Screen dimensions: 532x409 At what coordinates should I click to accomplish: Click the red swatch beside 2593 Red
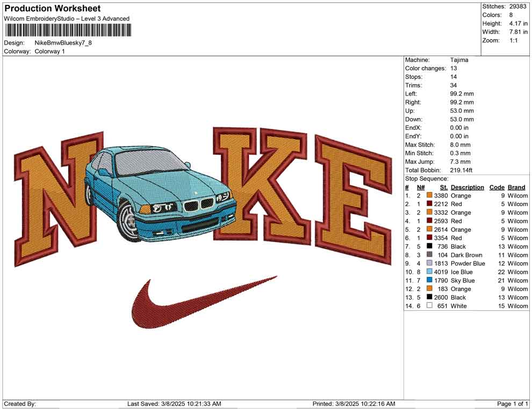tap(429, 221)
